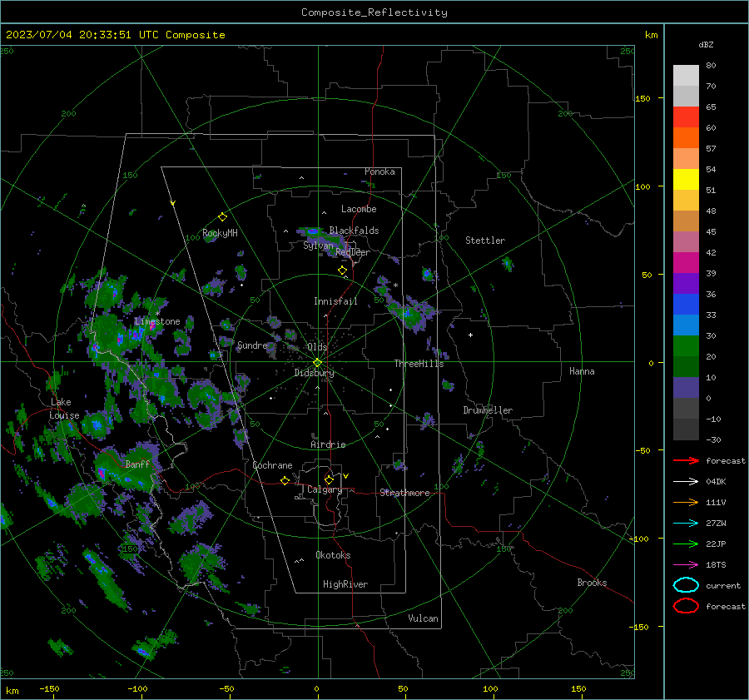
Task: Click the HighRiver town label
Action: pyautogui.click(x=345, y=584)
